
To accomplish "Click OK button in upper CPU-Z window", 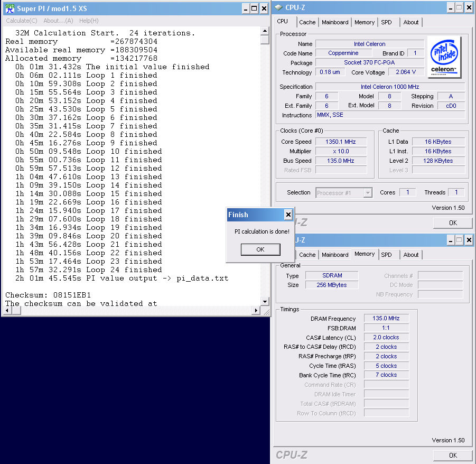I will [453, 223].
